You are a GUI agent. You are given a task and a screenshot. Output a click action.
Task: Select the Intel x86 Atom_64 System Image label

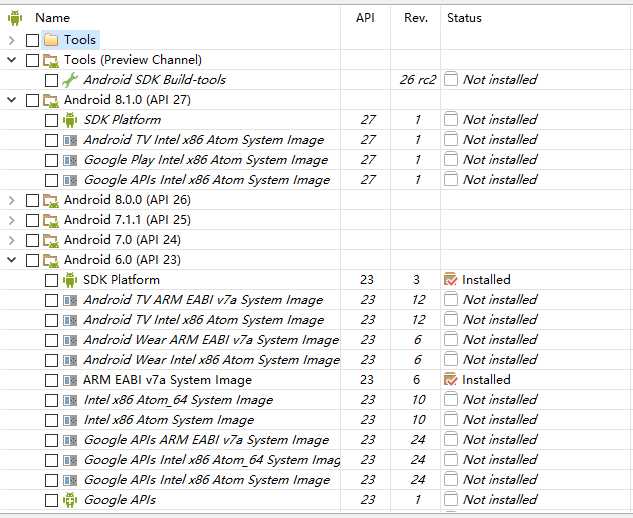pos(178,400)
